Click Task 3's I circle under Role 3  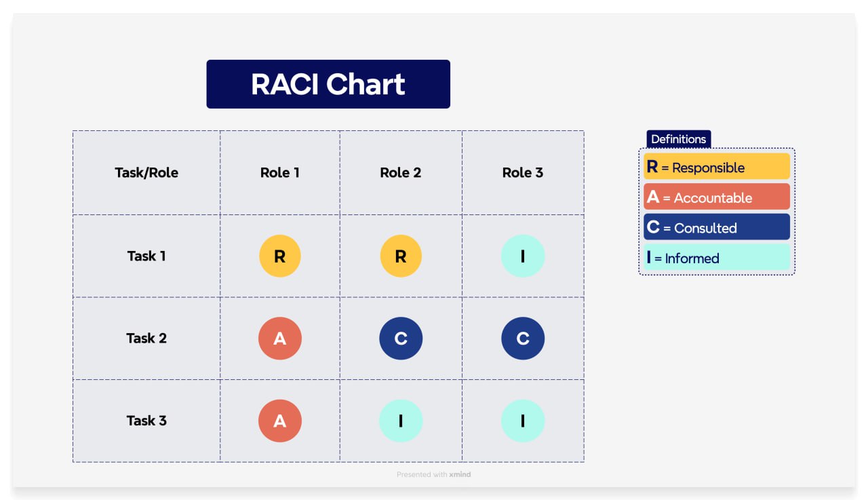pyautogui.click(x=523, y=421)
